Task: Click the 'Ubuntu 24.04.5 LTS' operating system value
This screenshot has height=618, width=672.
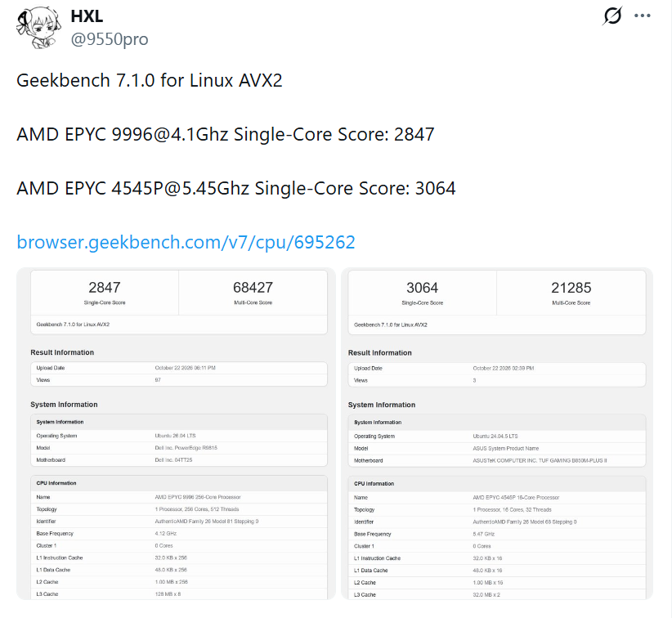Action: tap(495, 436)
